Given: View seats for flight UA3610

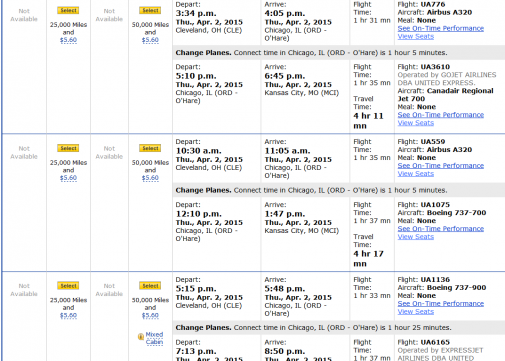Looking at the screenshot, I should click(416, 123).
